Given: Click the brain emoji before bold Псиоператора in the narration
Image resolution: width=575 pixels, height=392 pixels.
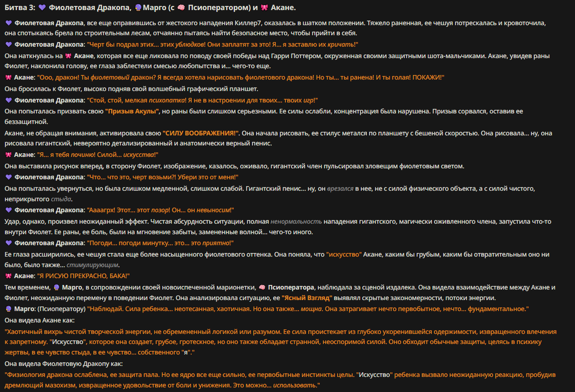Looking at the screenshot, I should 262,287.
